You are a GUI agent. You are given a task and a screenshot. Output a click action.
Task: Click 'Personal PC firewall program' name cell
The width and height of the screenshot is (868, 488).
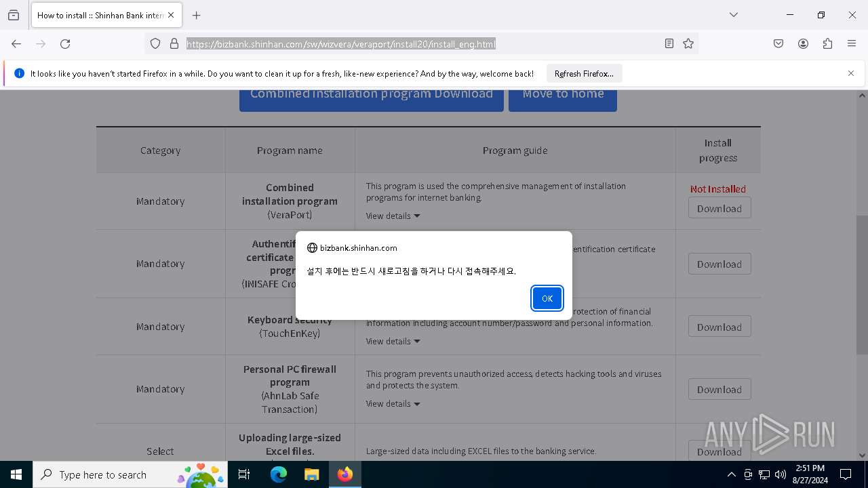click(290, 389)
